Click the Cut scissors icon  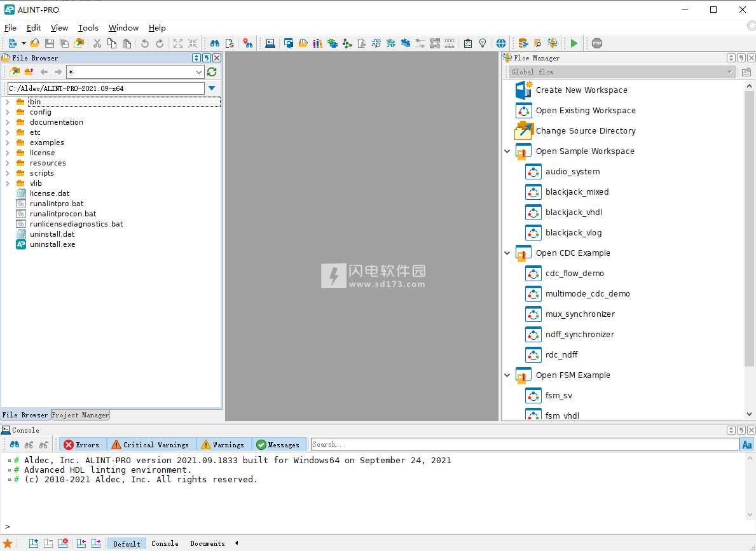[x=97, y=43]
